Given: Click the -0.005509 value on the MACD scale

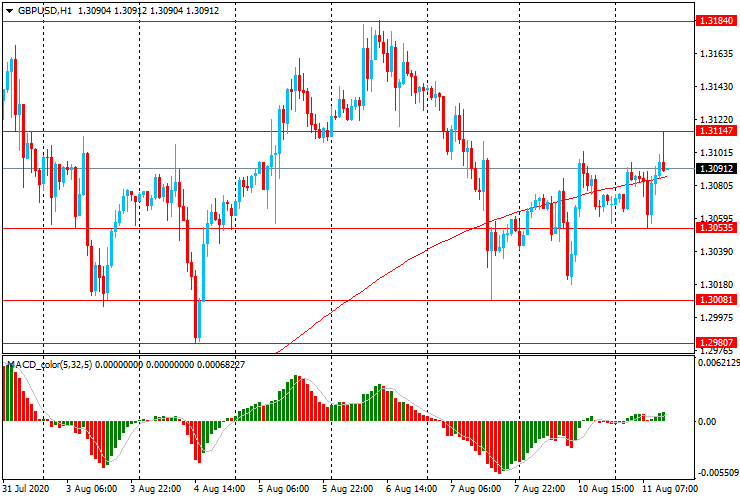Looking at the screenshot, I should tap(717, 473).
